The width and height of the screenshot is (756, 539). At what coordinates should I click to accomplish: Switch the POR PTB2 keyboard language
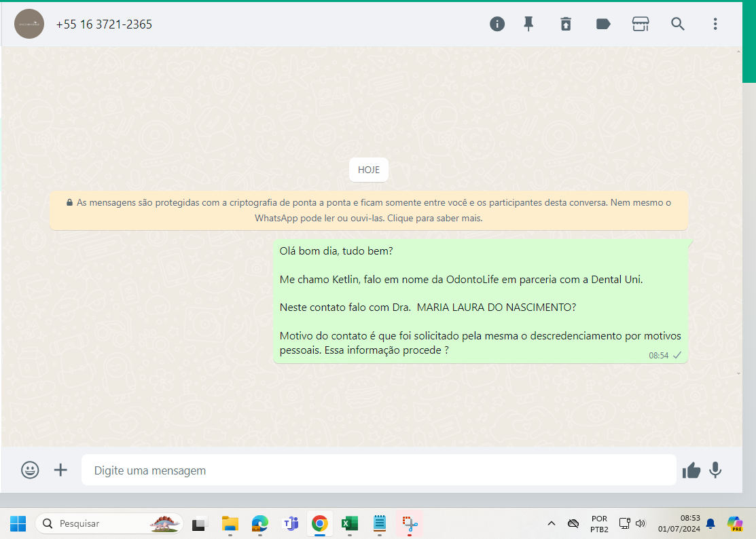[x=599, y=523]
